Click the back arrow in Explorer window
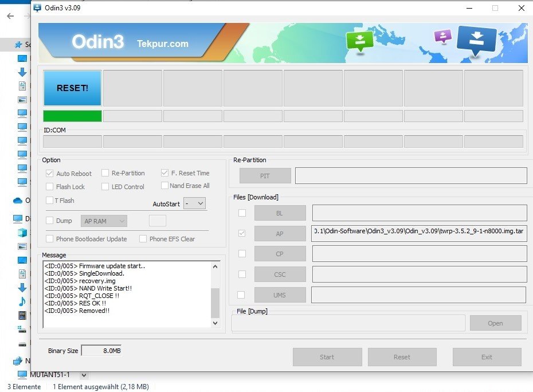Screen dimensions: 533x392 tap(10, 16)
